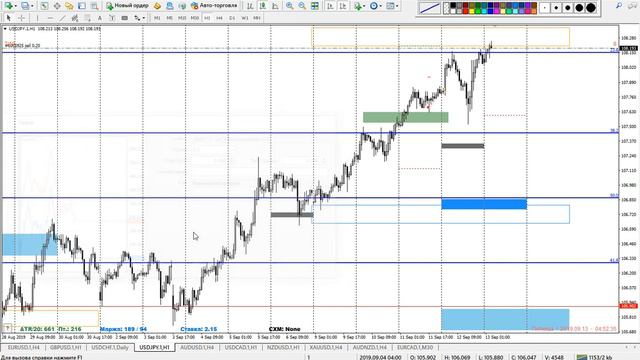The height and width of the screenshot is (360, 640).
Task: Toggle the Авто-торговля button
Action: (214, 6)
